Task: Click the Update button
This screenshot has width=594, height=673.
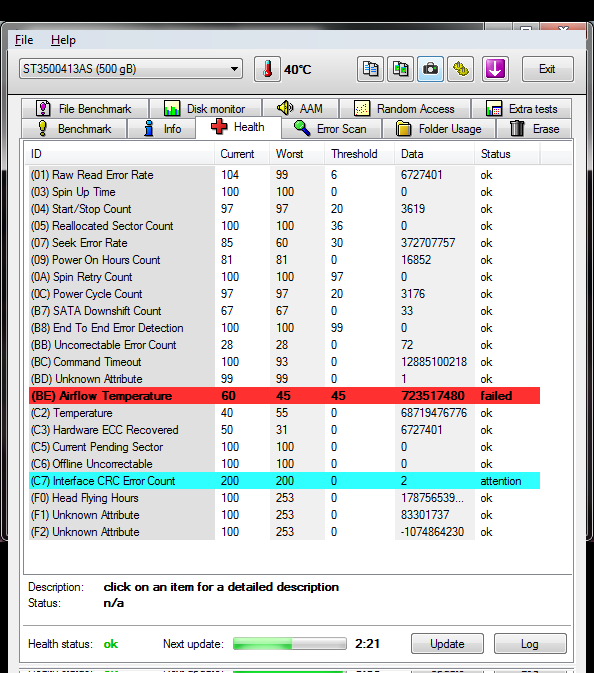Action: point(447,643)
